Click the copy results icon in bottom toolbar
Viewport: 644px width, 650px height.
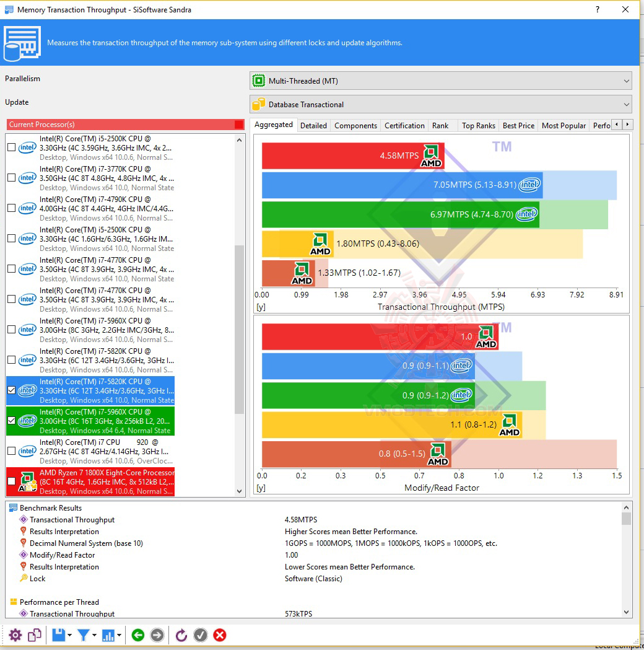point(35,635)
